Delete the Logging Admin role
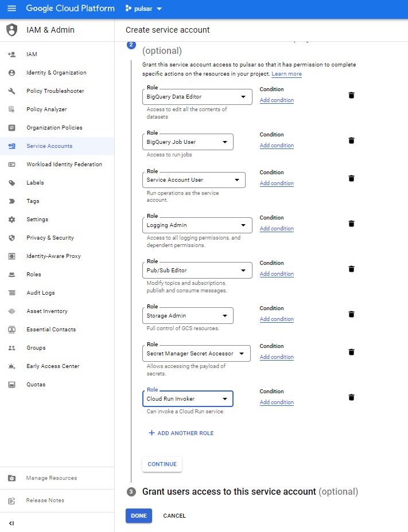 351,223
